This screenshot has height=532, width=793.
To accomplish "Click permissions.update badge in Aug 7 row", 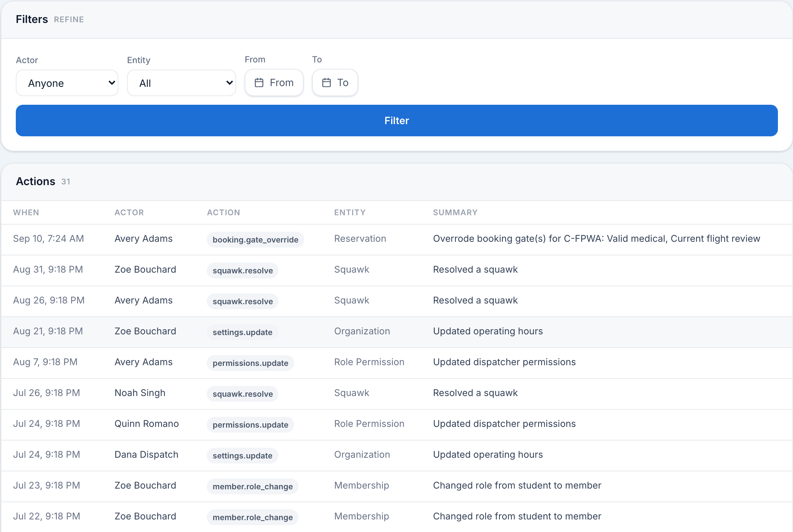I will (250, 363).
